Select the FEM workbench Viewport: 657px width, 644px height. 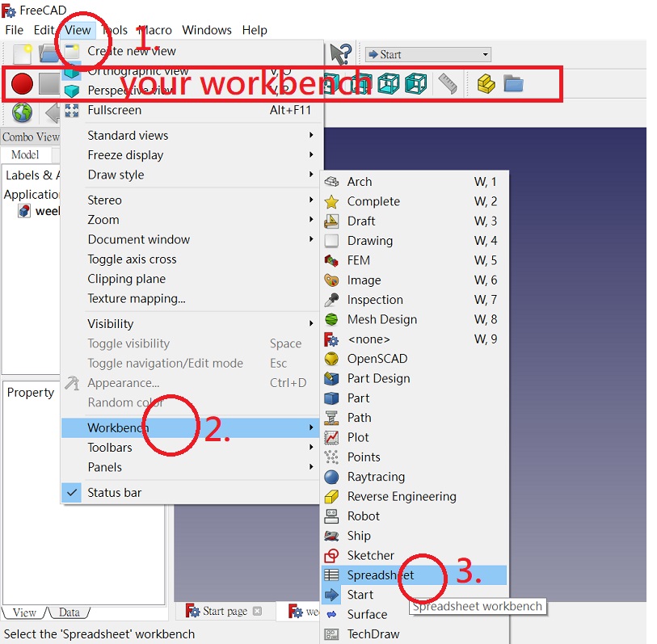[415, 260]
